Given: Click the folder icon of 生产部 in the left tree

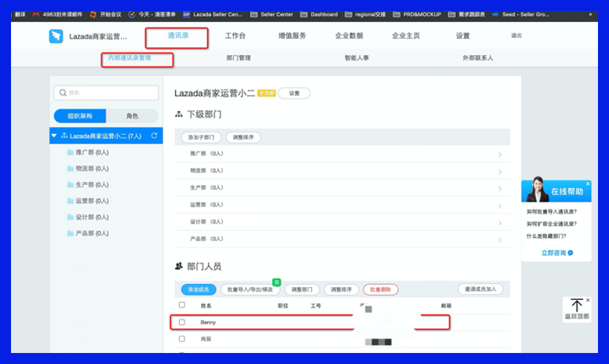Looking at the screenshot, I should click(x=71, y=184).
